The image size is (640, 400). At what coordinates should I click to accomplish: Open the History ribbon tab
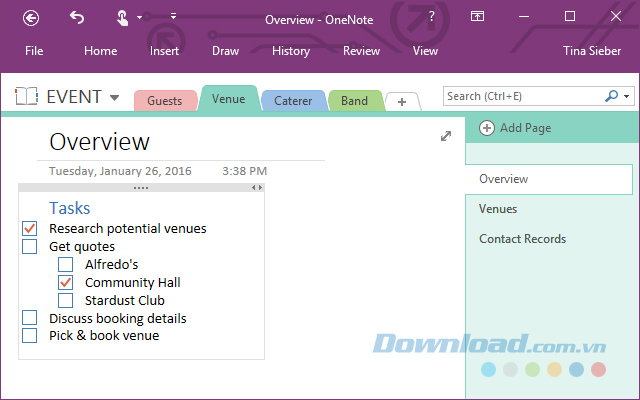(x=291, y=51)
